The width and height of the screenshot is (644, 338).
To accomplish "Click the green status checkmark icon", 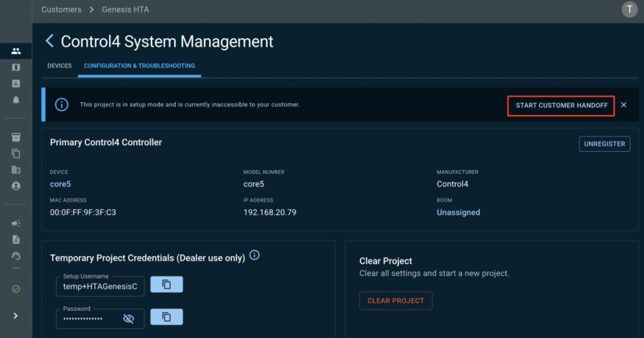I will [x=16, y=289].
